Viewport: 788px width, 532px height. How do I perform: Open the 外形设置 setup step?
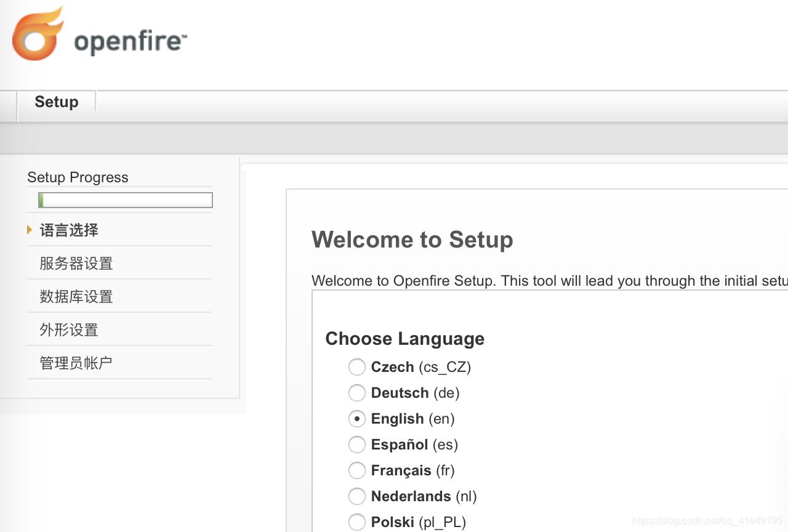69,329
